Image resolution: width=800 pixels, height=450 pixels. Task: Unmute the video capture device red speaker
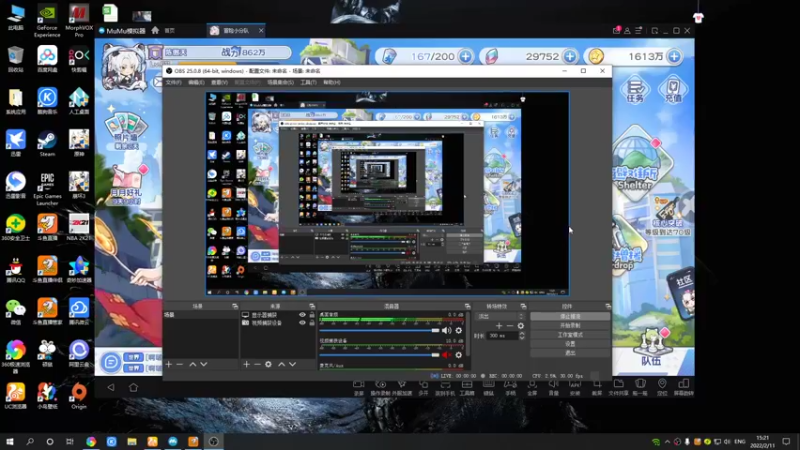click(446, 355)
